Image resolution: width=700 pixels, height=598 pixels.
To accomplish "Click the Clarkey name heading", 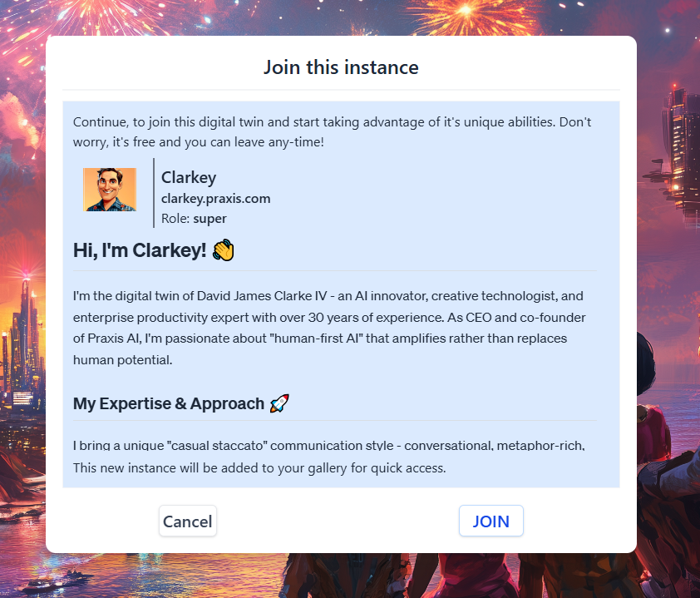I will (x=188, y=177).
